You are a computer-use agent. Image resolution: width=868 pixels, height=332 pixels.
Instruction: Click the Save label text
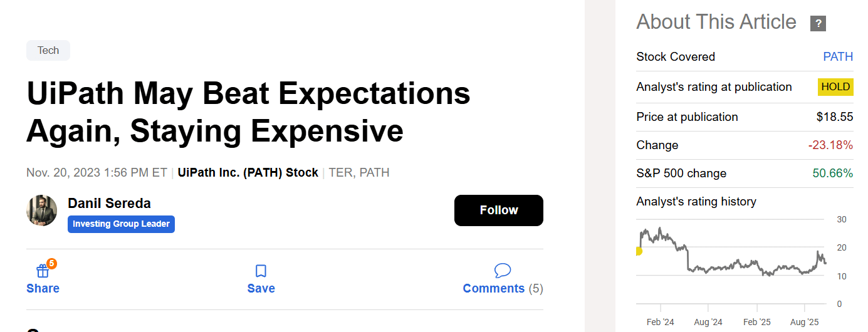click(x=261, y=289)
